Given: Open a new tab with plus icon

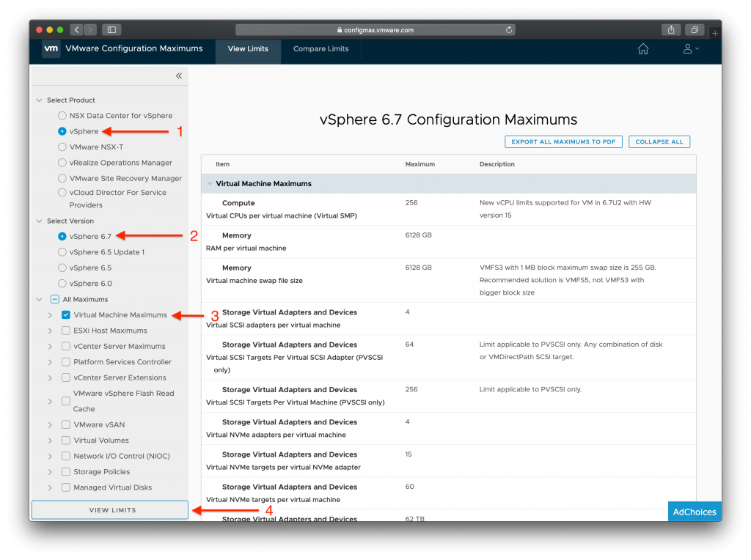Looking at the screenshot, I should click(714, 33).
